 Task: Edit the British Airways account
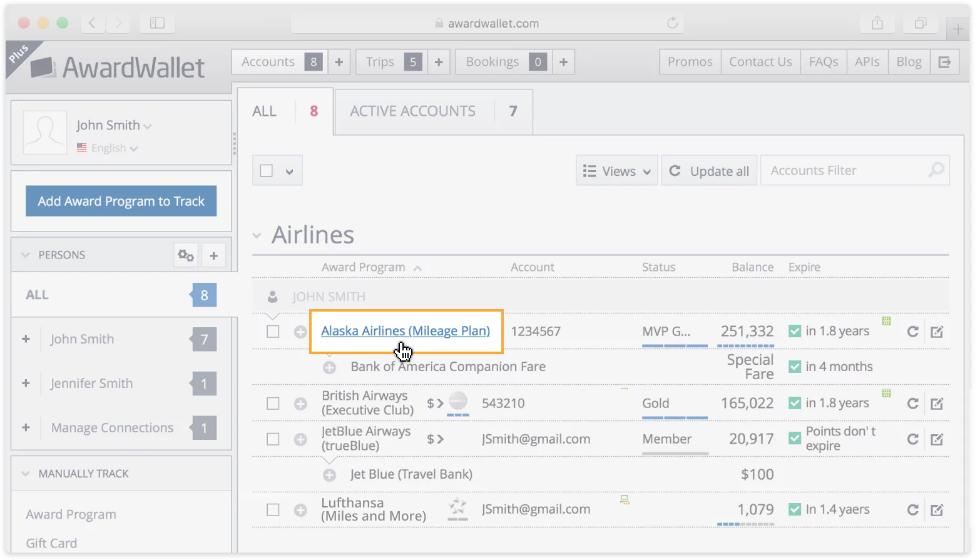[937, 404]
